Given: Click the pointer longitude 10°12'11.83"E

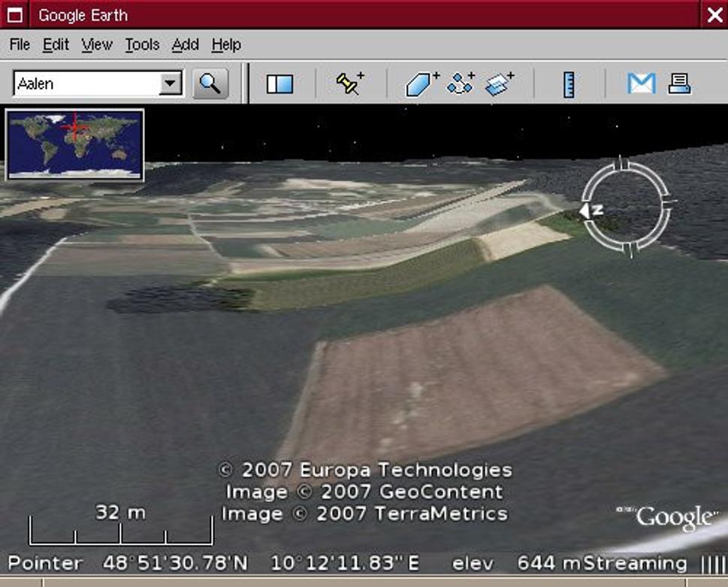Looking at the screenshot, I should (x=345, y=563).
